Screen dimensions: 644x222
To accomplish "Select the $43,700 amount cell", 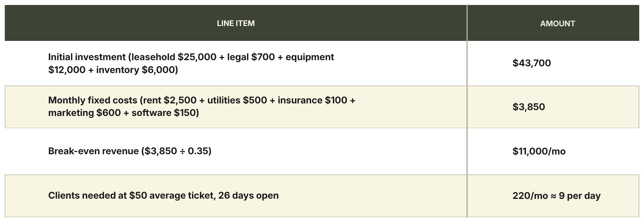I will 553,63.
